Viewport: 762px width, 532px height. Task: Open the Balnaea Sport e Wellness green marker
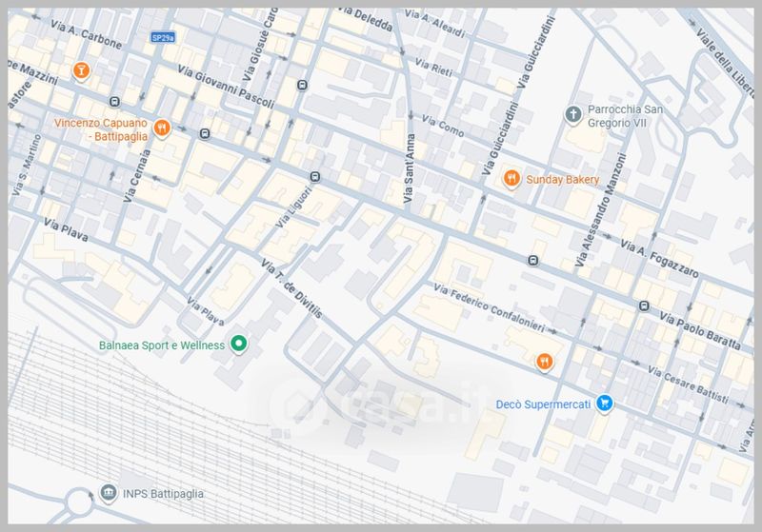coord(240,345)
